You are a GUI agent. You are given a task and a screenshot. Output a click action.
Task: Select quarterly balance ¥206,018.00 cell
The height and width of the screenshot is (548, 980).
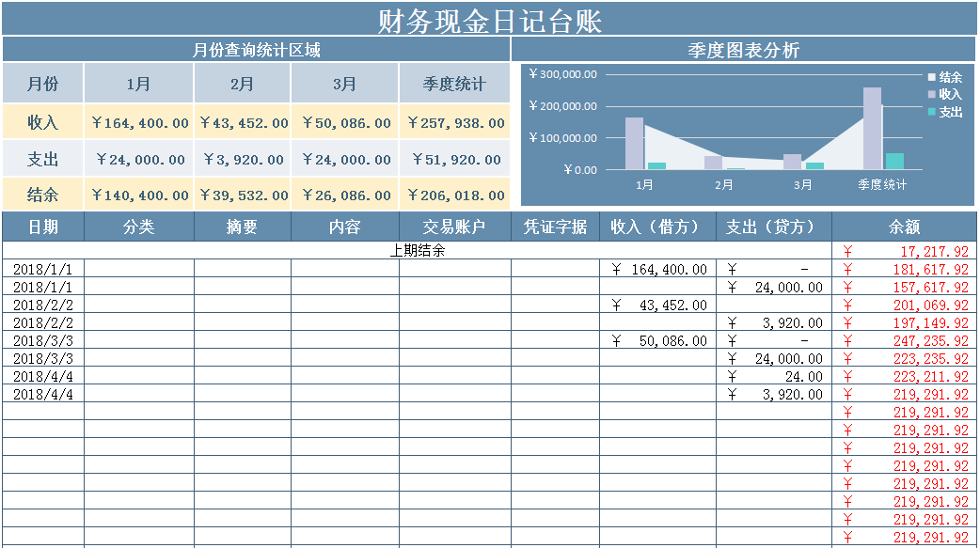[x=455, y=195]
